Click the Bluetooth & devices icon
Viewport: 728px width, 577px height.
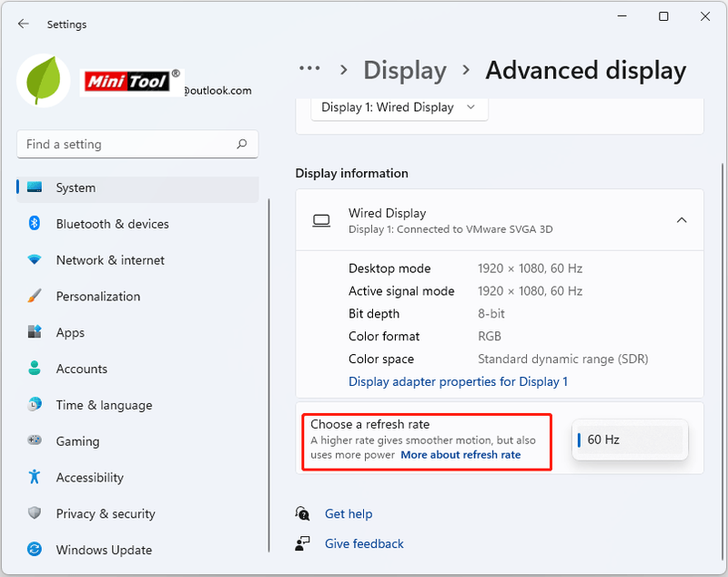[x=35, y=223]
